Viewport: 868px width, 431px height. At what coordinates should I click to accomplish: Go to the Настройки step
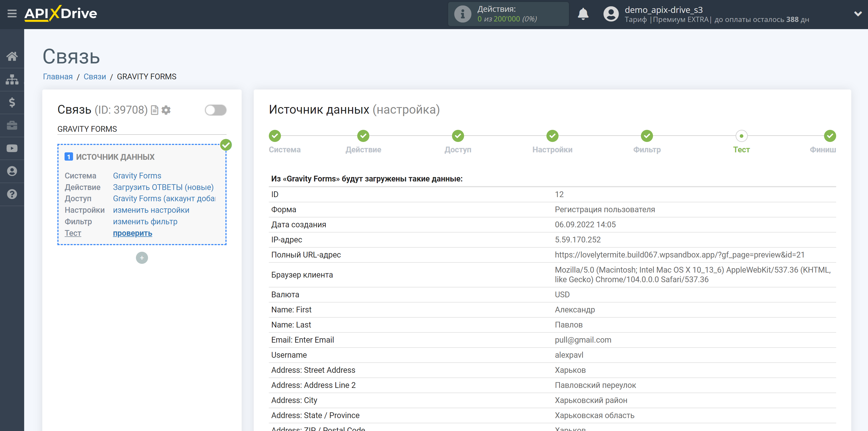tap(552, 136)
